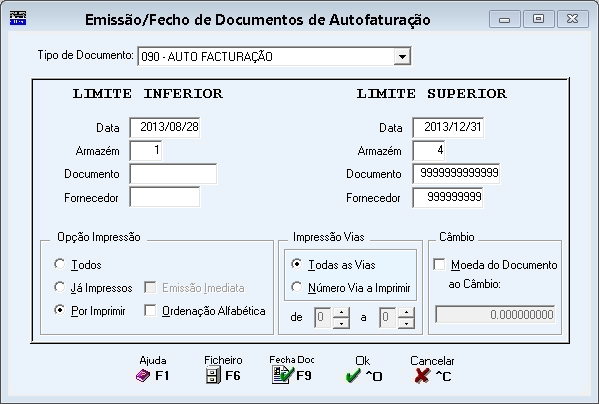Click the red Cancelar X icon
Viewport: 599px width, 404px height.
click(422, 376)
